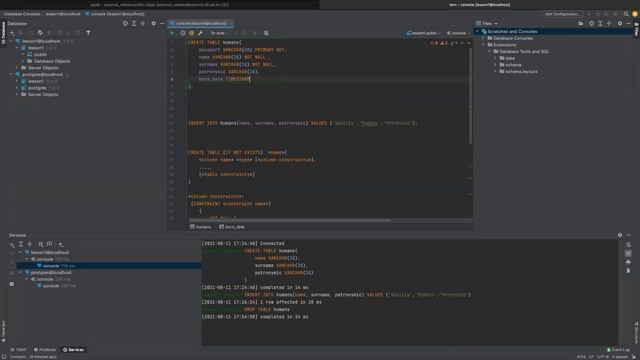Collapse all in Database panel header

click(143, 23)
